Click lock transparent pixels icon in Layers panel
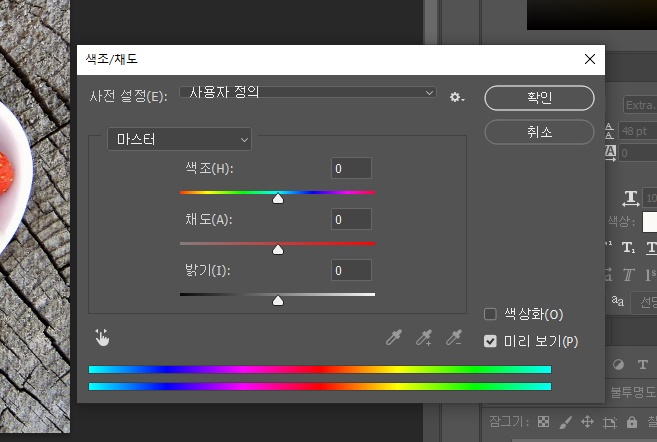 pos(543,421)
